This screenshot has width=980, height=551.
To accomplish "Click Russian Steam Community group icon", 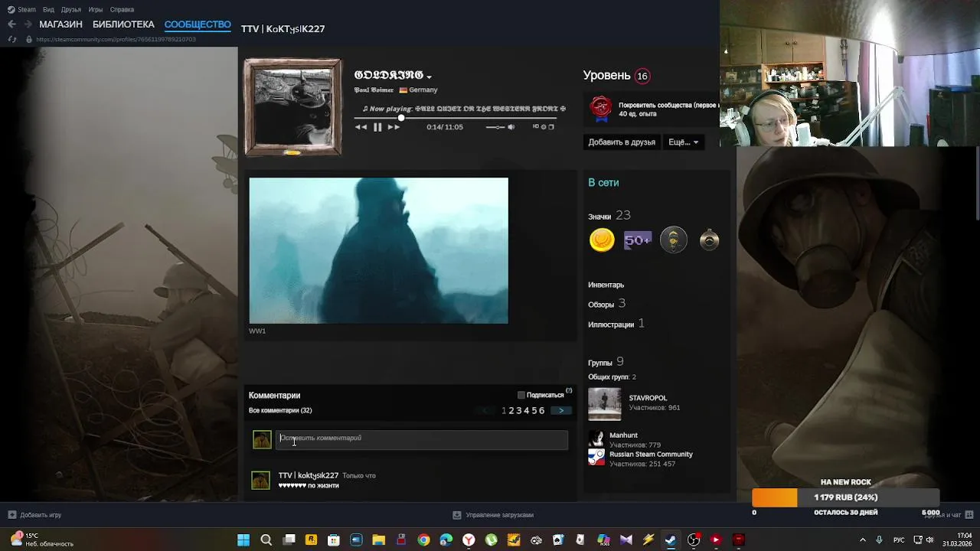I will (596, 458).
